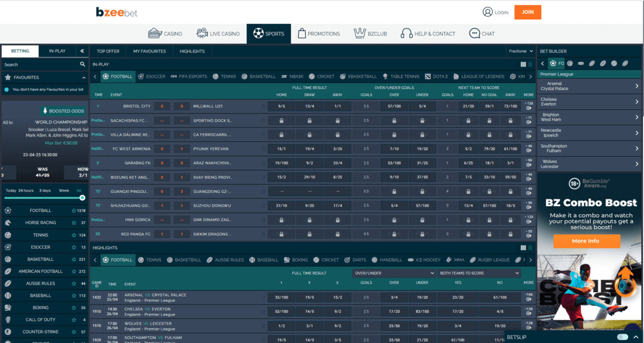Pick Bristol City home win odds 9/5

tap(281, 106)
